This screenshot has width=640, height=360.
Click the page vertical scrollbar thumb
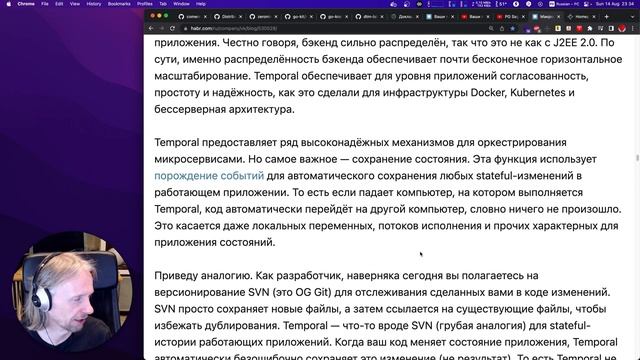(x=637, y=158)
